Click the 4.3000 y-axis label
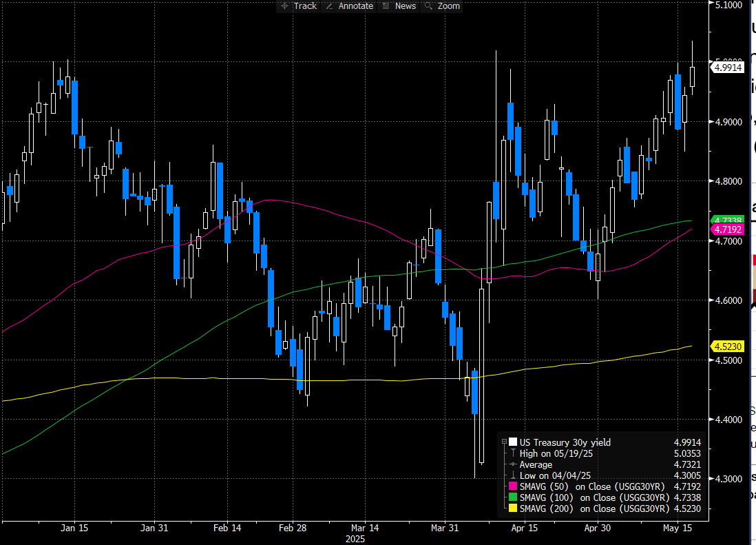Viewport: 756px width, 545px height. pyautogui.click(x=728, y=479)
